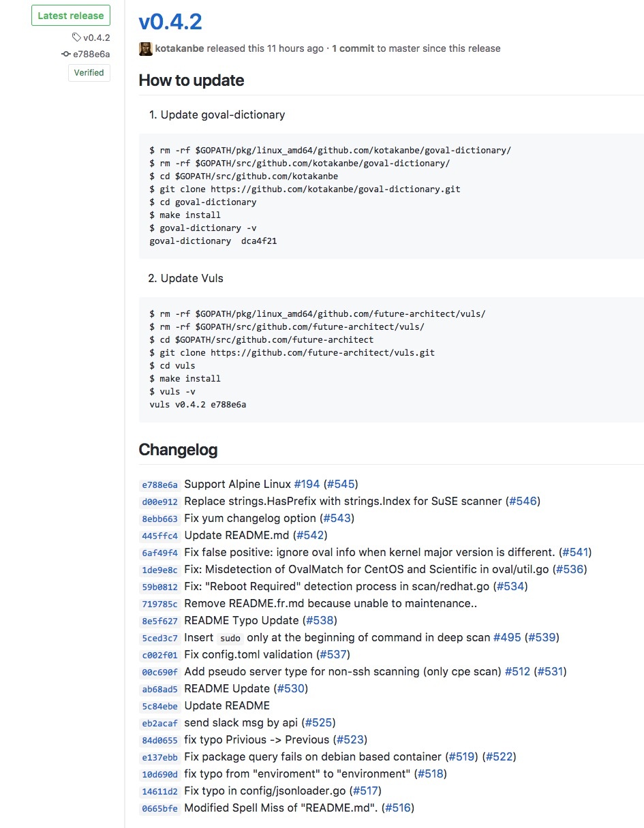
Task: Open the kotakanbe author profile link
Action: pos(179,48)
